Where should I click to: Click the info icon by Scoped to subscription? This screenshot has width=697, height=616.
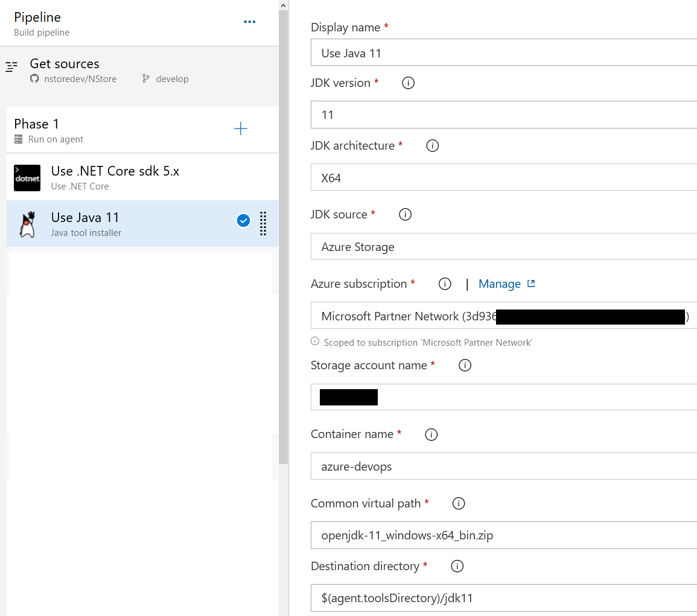315,341
